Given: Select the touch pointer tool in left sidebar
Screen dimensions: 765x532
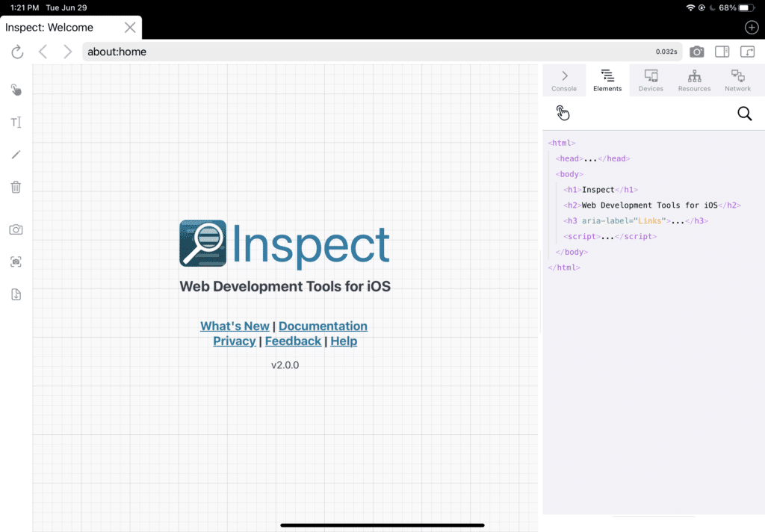Looking at the screenshot, I should pos(16,90).
